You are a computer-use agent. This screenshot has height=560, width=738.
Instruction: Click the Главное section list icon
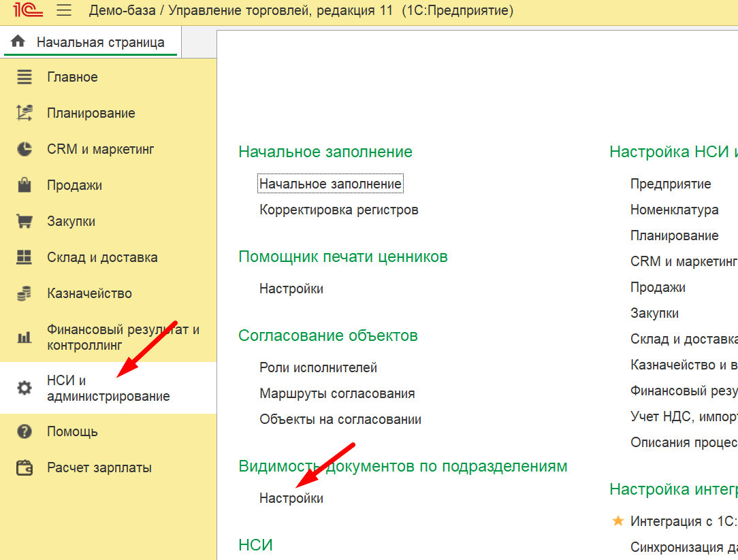coord(25,77)
